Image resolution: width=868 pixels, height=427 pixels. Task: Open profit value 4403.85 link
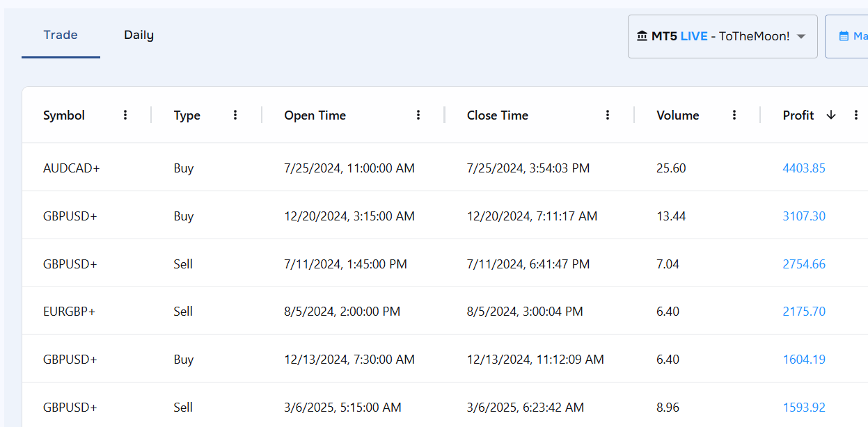click(803, 168)
